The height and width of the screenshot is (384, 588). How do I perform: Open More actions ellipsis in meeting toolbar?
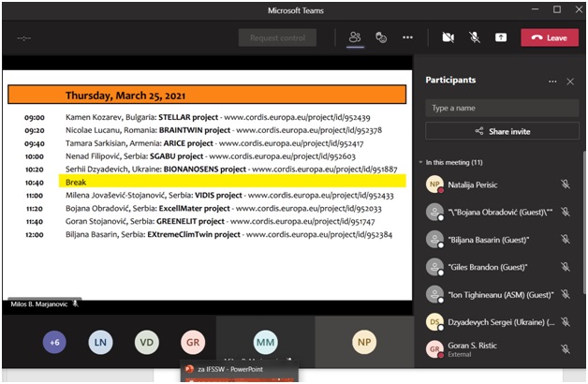(x=407, y=37)
